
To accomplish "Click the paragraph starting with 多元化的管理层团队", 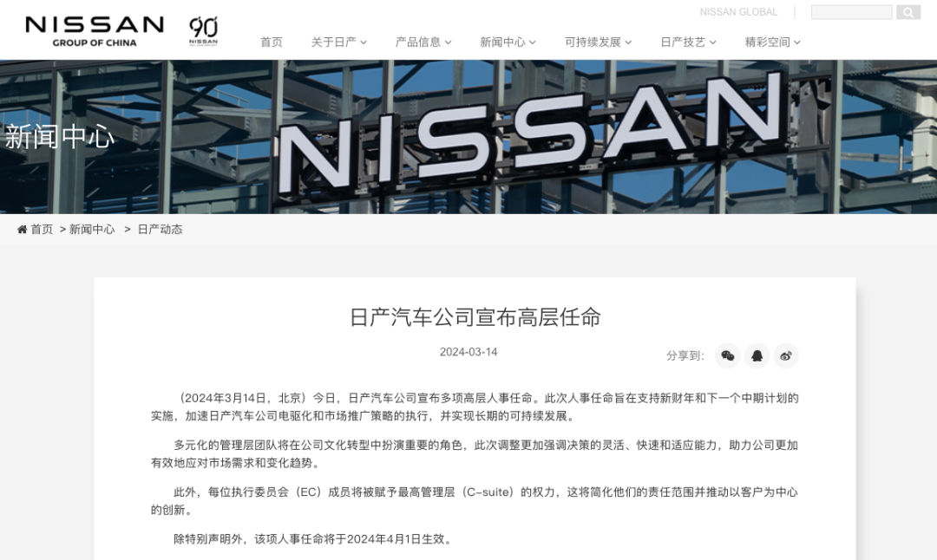I will click(475, 453).
